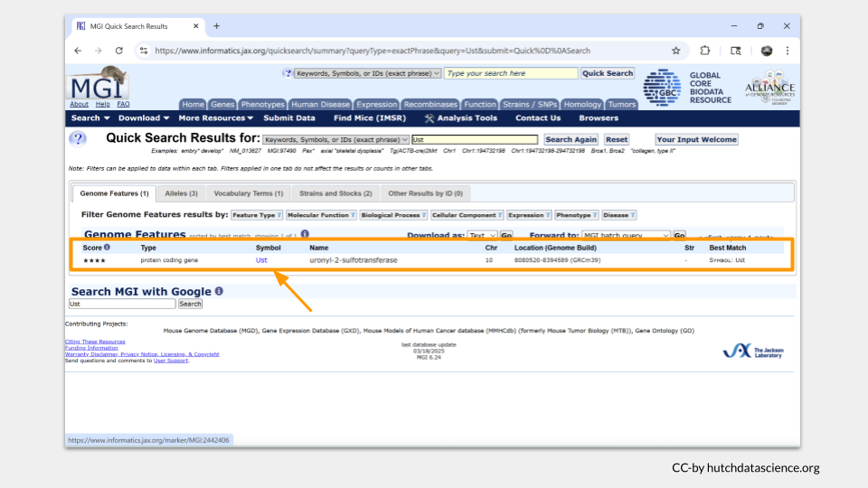Open the Expression filter
Image resolution: width=868 pixels, height=488 pixels.
529,215
